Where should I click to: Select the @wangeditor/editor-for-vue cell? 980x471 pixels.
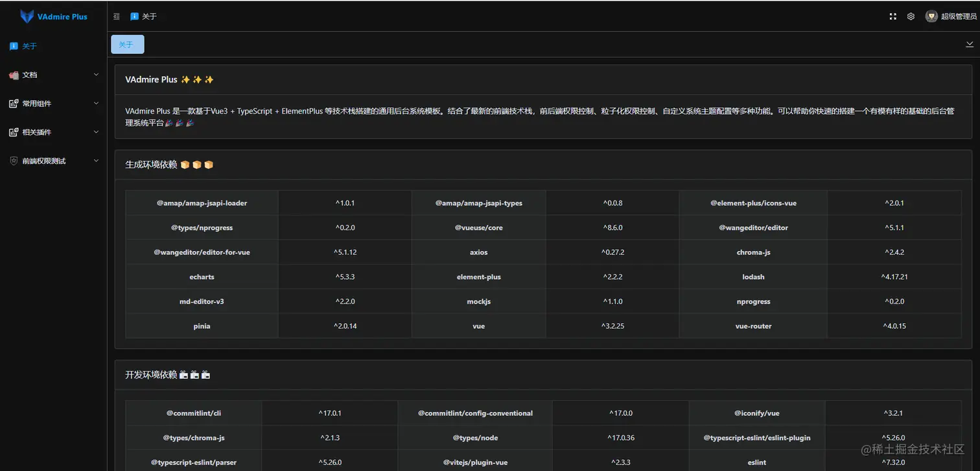tap(202, 252)
